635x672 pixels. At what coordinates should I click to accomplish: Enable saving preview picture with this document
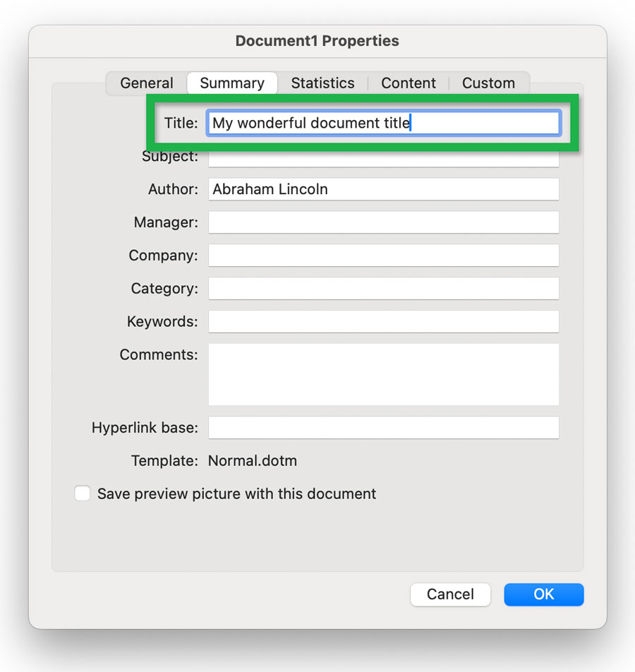[82, 493]
